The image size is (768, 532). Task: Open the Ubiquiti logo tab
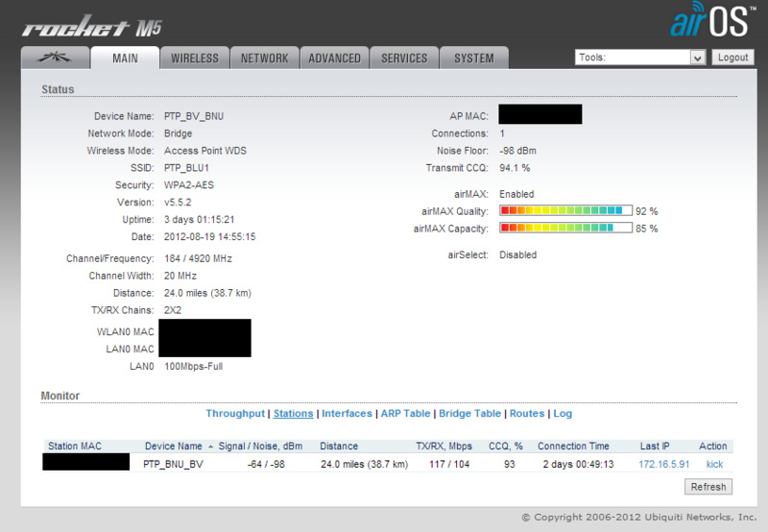tap(56, 58)
